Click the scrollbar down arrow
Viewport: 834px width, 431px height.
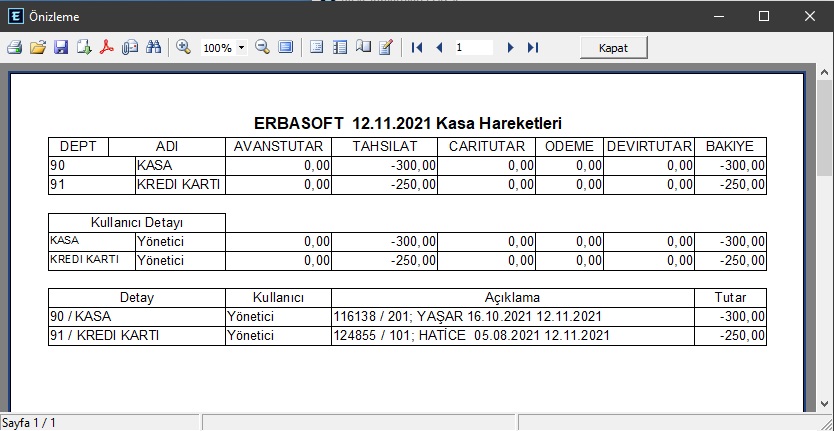[x=825, y=404]
